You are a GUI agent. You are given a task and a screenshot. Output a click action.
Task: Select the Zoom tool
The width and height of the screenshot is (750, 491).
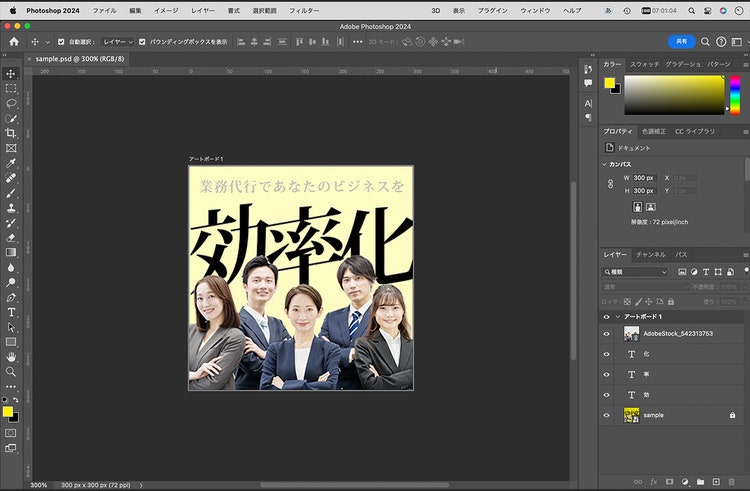pyautogui.click(x=11, y=372)
